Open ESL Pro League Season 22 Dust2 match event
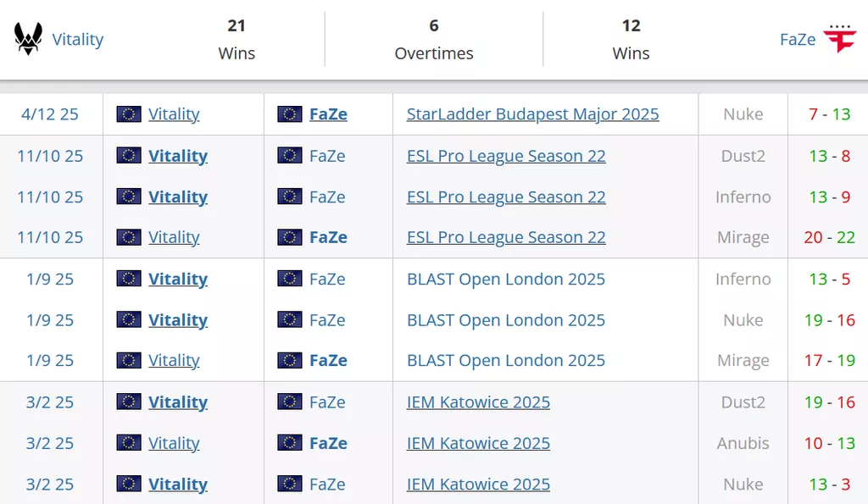The width and height of the screenshot is (868, 504). pyautogui.click(x=506, y=156)
